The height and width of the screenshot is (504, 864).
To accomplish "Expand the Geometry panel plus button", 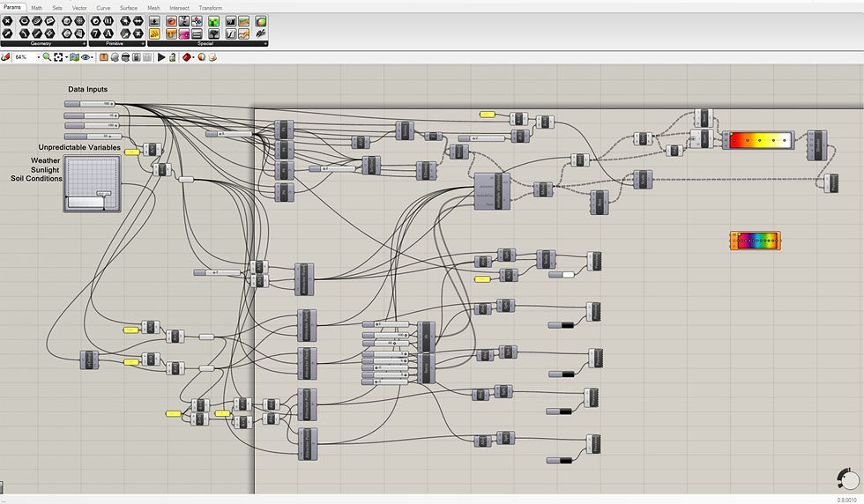I will pyautogui.click(x=85, y=43).
